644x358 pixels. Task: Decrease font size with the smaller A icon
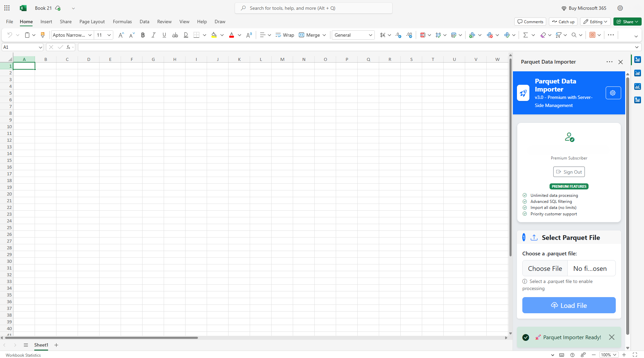132,35
